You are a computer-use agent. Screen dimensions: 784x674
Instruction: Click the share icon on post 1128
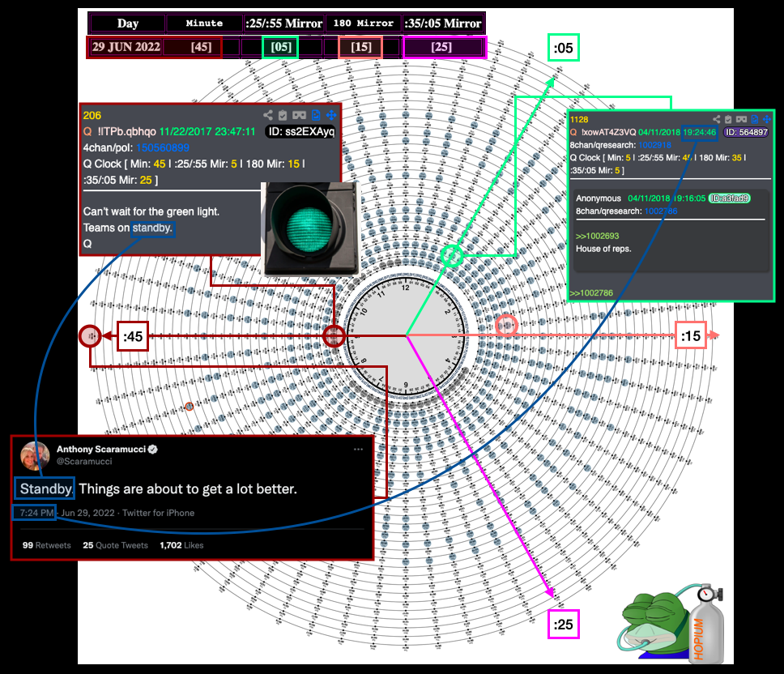coord(717,119)
